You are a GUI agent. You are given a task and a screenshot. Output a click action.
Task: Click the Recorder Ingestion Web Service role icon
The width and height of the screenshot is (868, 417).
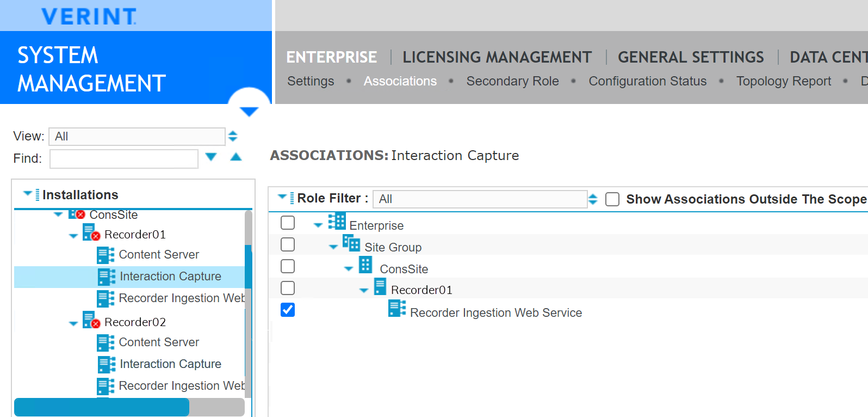(x=397, y=308)
